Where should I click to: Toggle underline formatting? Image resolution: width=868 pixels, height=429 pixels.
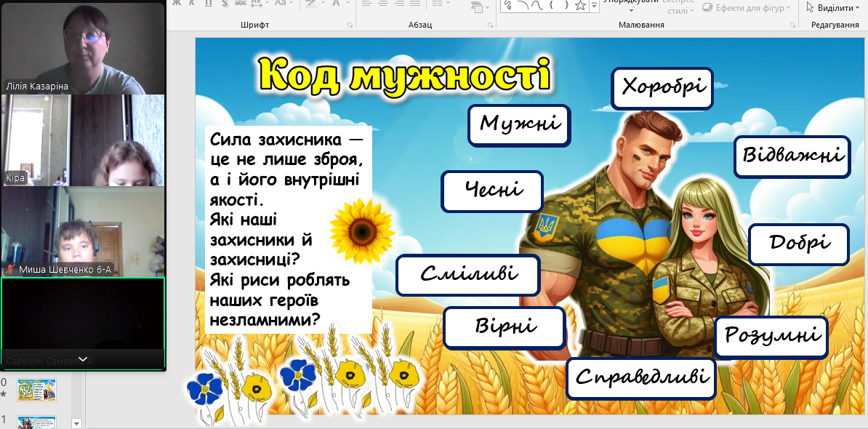click(209, 4)
